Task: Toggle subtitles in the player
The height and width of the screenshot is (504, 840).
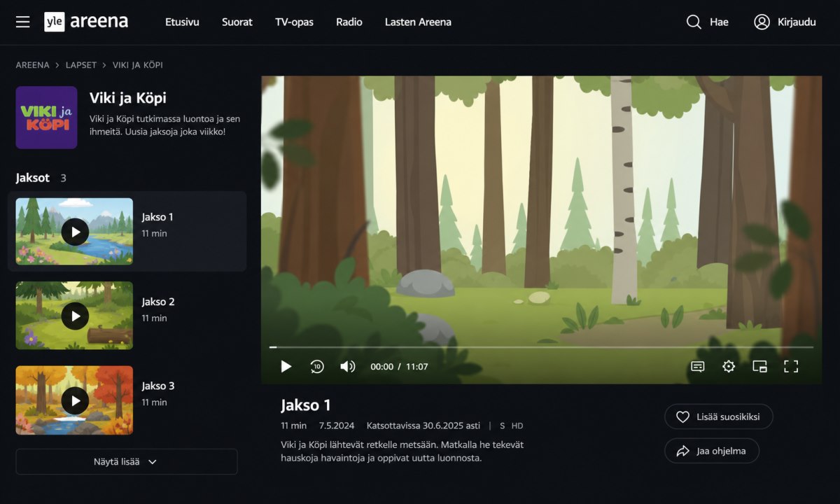Action: [698, 366]
